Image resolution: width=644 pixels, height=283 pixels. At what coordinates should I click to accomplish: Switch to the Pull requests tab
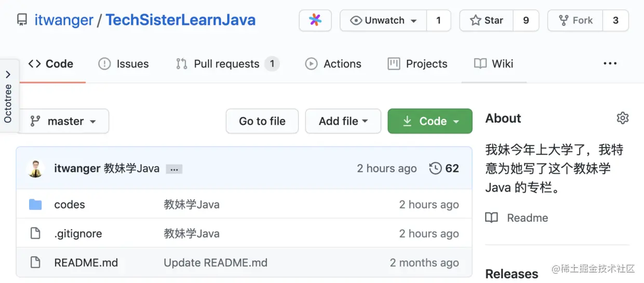click(226, 64)
